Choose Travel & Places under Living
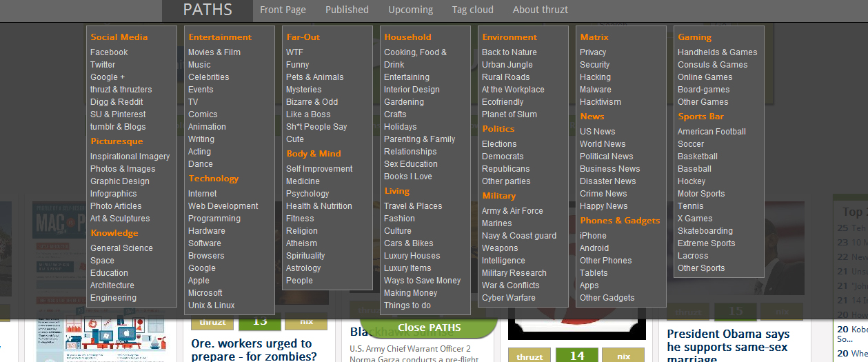The image size is (868, 362). pos(413,206)
